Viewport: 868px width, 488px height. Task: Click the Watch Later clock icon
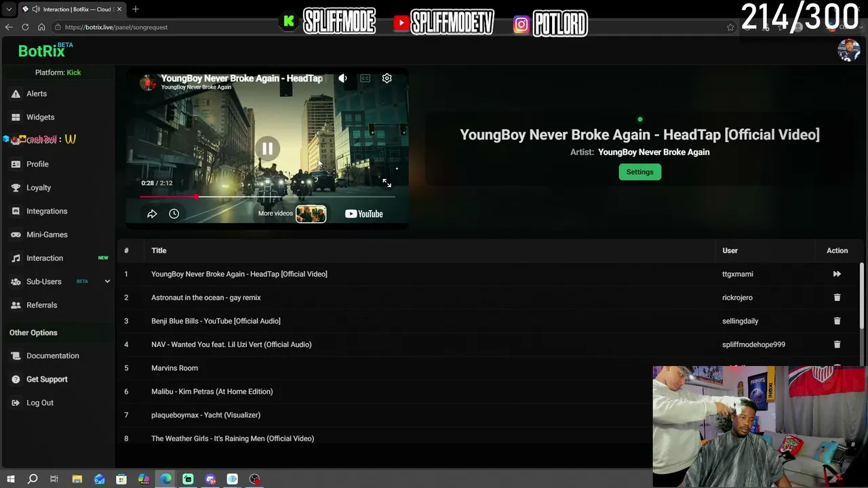[174, 214]
